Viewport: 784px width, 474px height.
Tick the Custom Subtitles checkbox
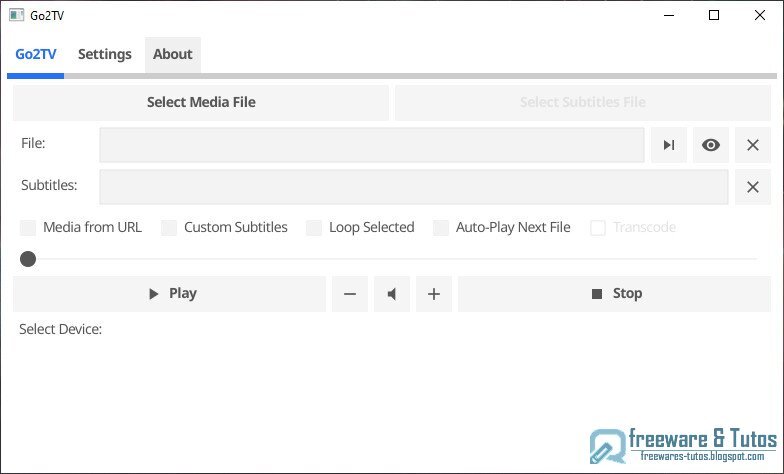[170, 228]
